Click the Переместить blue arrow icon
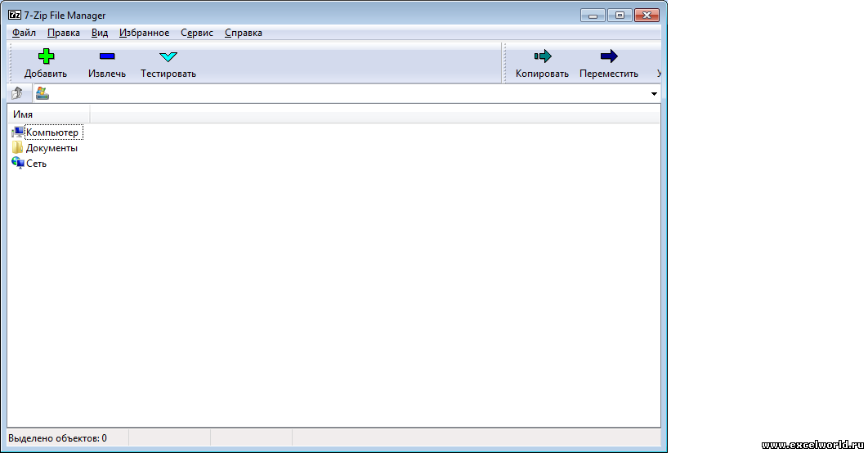The width and height of the screenshot is (868, 453). pos(609,56)
